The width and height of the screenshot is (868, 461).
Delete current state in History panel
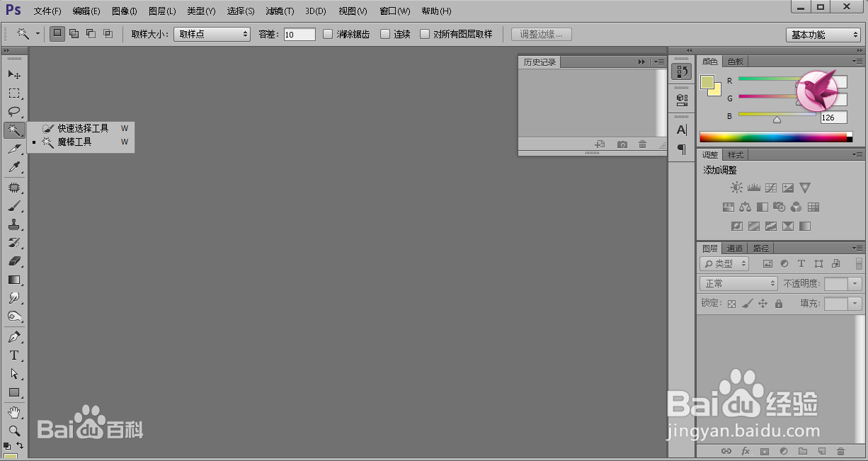click(642, 144)
